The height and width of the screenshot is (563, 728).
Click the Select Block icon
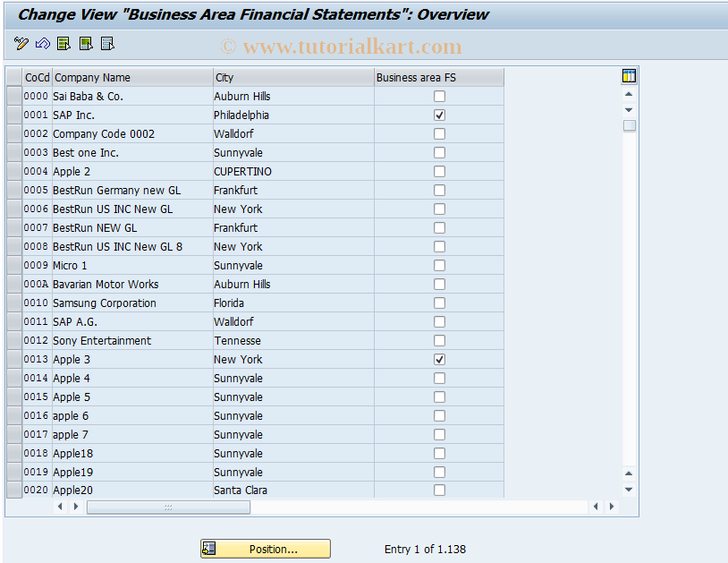point(86,44)
